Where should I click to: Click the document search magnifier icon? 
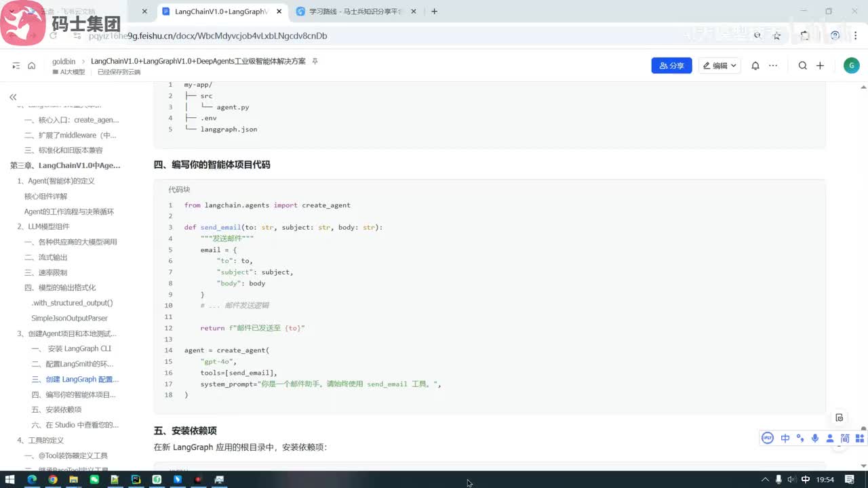803,66
